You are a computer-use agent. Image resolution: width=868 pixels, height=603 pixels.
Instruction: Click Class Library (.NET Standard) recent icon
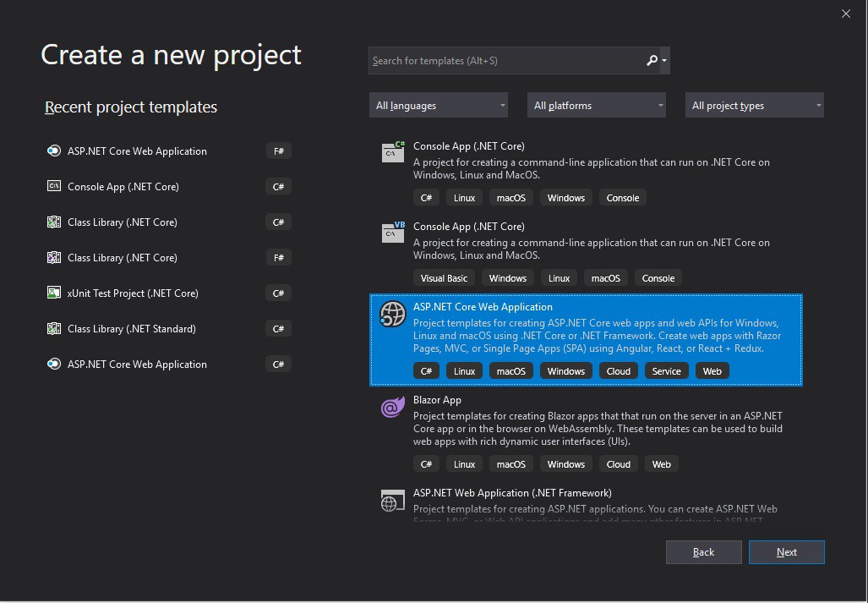(x=54, y=329)
